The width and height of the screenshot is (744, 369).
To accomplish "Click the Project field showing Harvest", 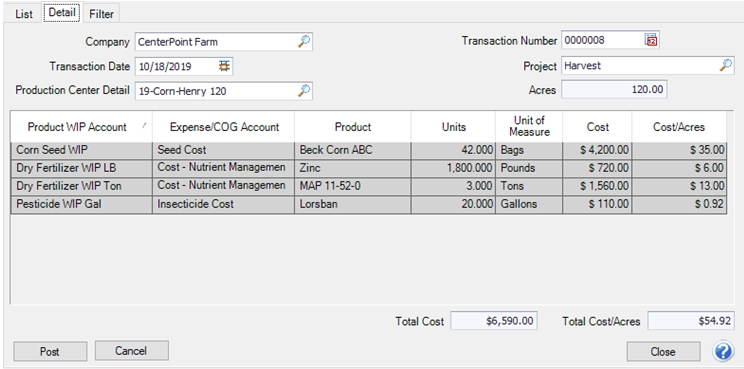I will [647, 65].
